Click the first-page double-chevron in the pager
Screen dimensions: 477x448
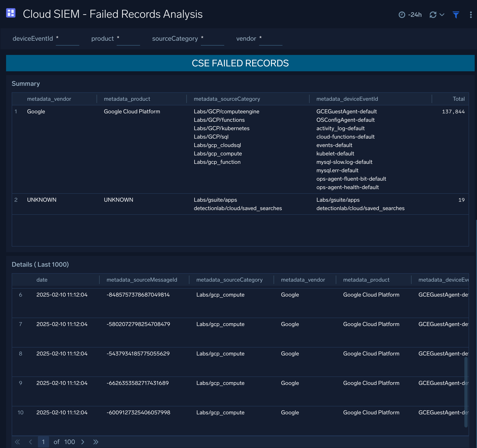pos(17,441)
